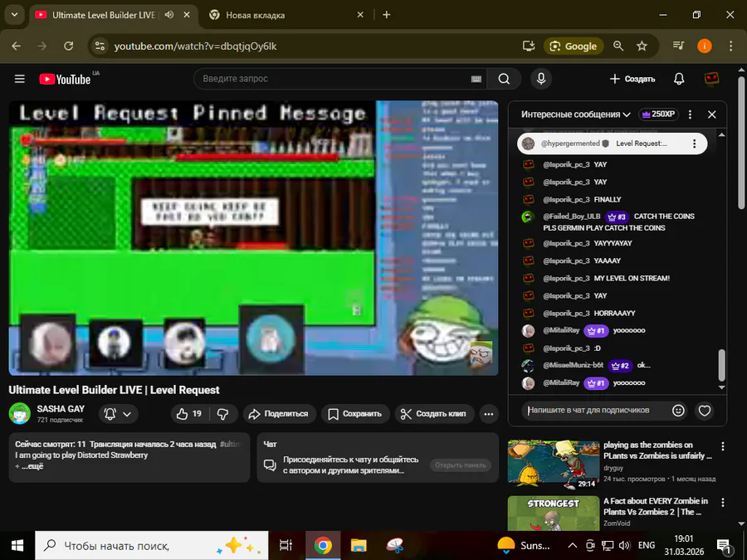This screenshot has width=747, height=560.
Task: Open the on-screen keyboard icon in search
Action: coord(476,79)
